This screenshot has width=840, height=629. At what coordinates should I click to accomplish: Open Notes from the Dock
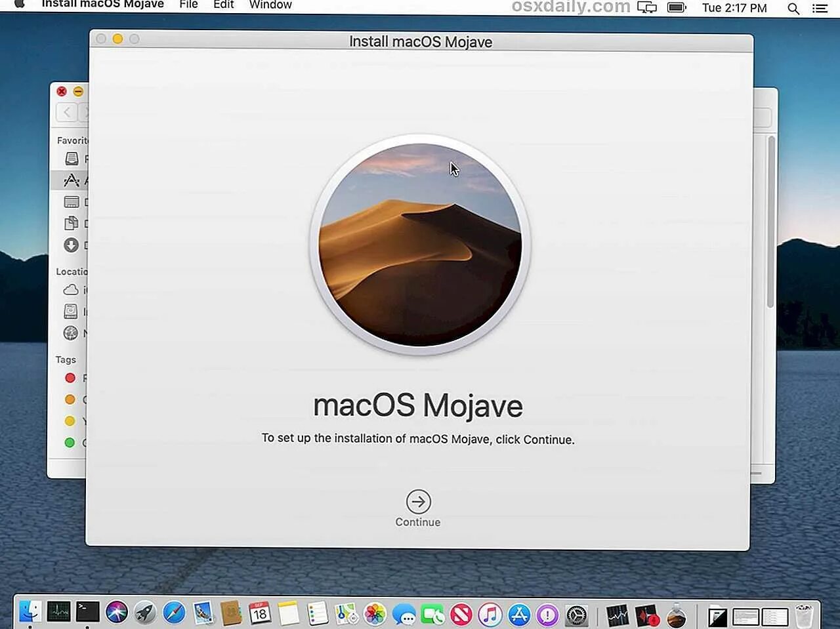tap(289, 613)
